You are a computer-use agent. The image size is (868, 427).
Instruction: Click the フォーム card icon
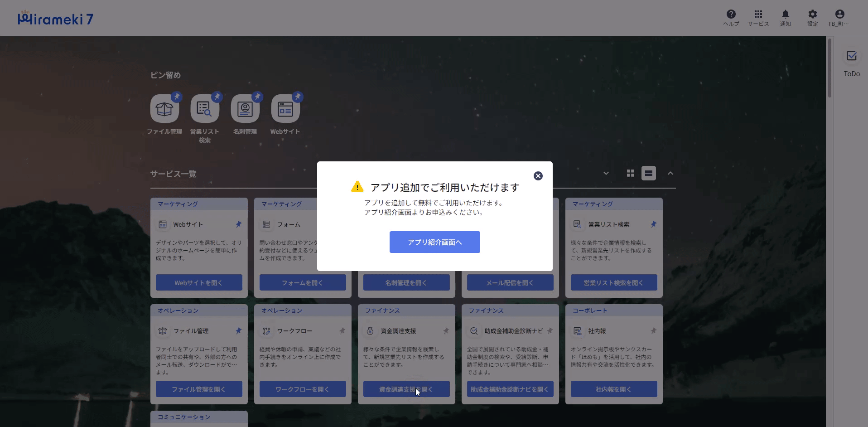(266, 224)
